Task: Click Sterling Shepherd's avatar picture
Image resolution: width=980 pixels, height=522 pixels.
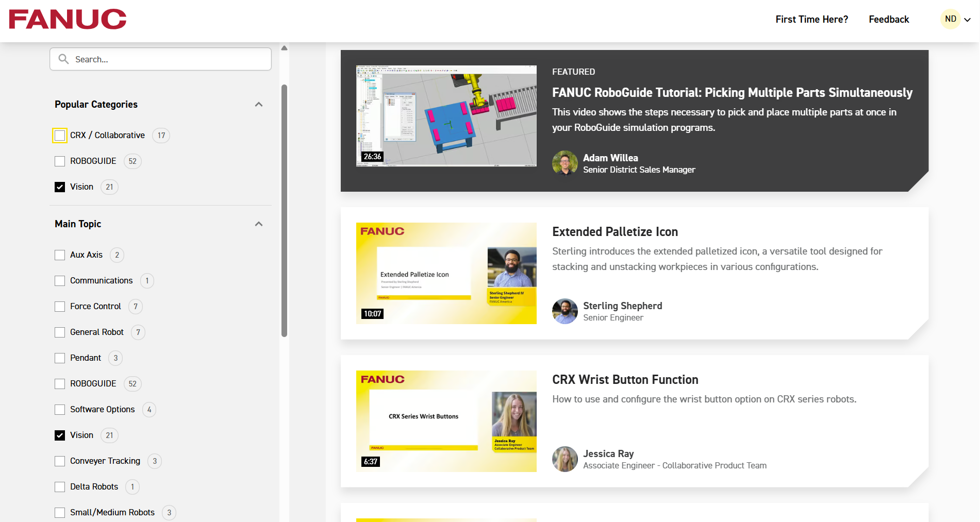Action: [564, 311]
